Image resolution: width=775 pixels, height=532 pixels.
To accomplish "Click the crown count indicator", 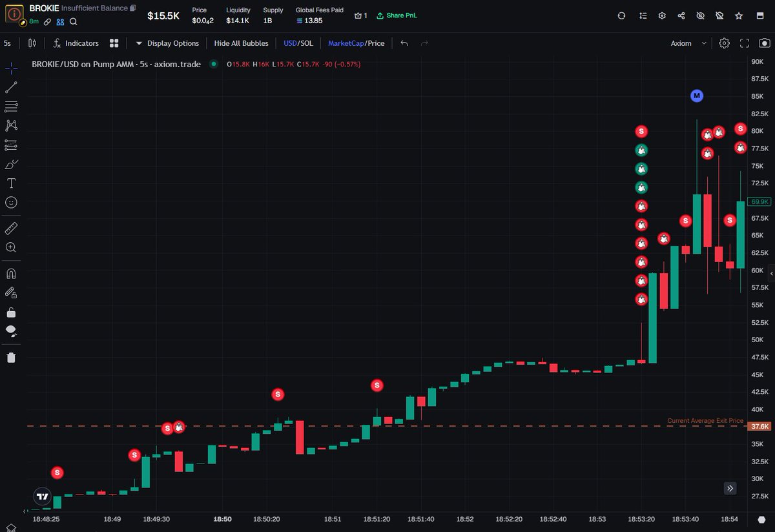I will coord(361,15).
